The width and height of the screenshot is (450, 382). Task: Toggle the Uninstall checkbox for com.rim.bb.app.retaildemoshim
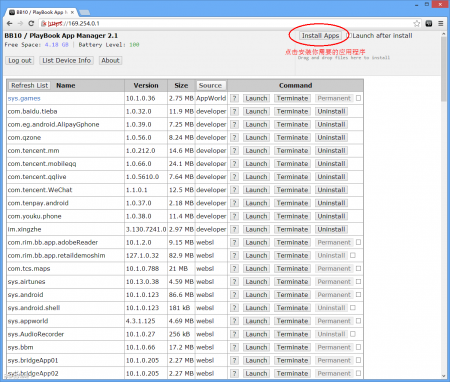point(353,255)
